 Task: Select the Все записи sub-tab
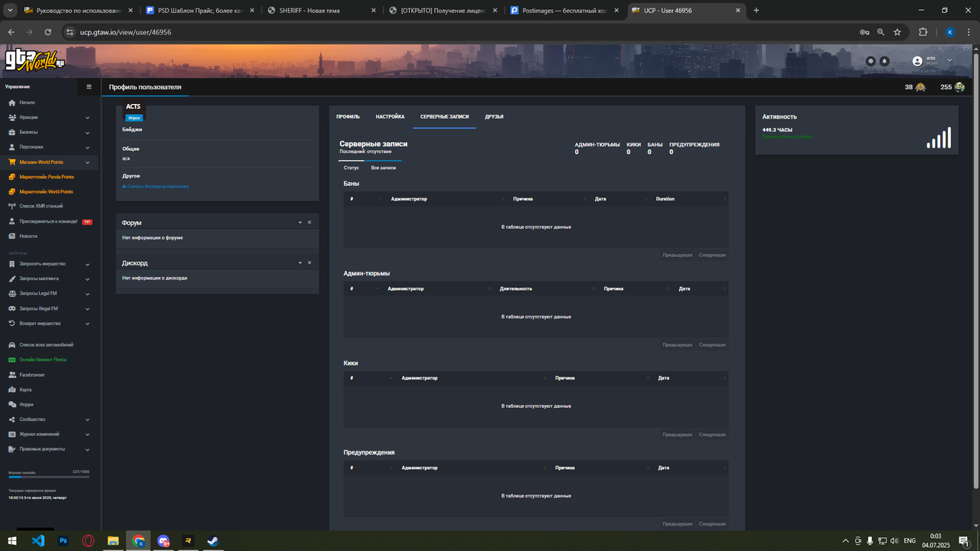click(x=384, y=168)
